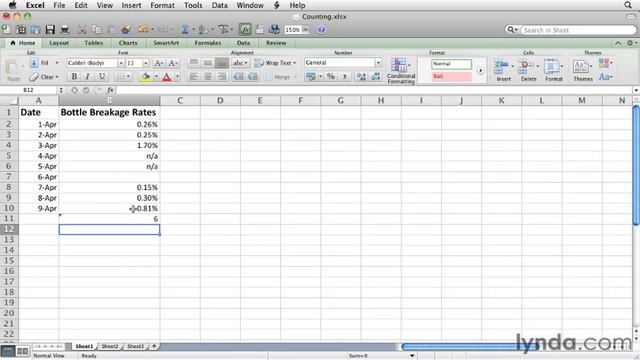Click the Sort A-Z icon
This screenshot has height=360, width=640.
click(x=202, y=29)
